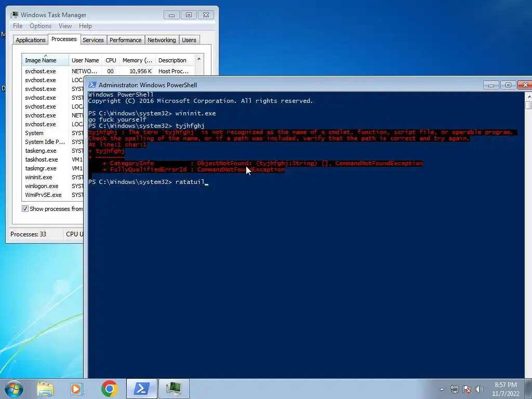
Task: Open the View menu in Task Manager
Action: (x=65, y=26)
